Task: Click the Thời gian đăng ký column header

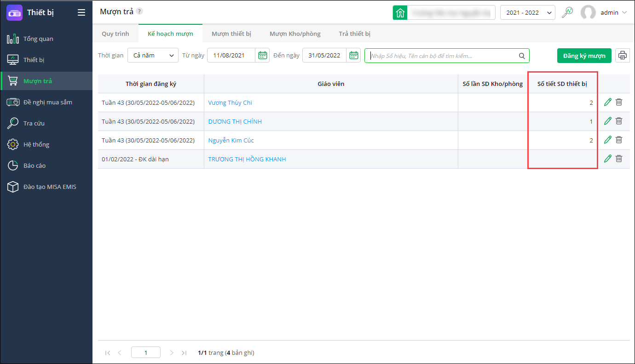Action: point(151,84)
